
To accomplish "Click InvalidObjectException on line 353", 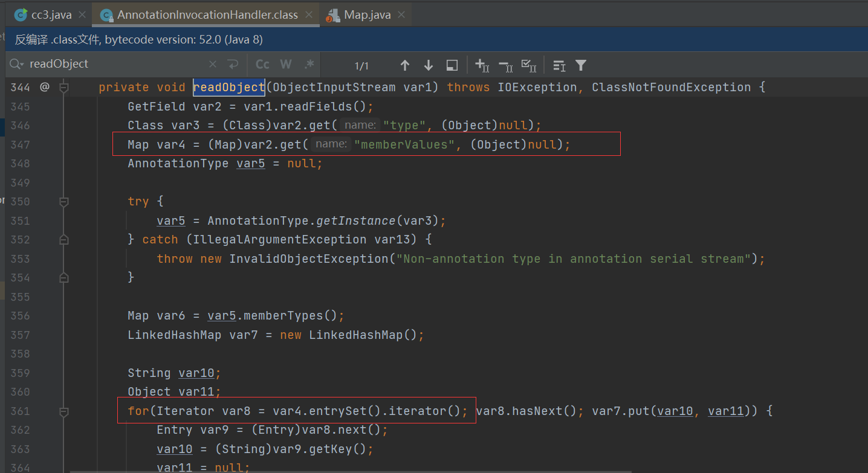I will pyautogui.click(x=309, y=259).
